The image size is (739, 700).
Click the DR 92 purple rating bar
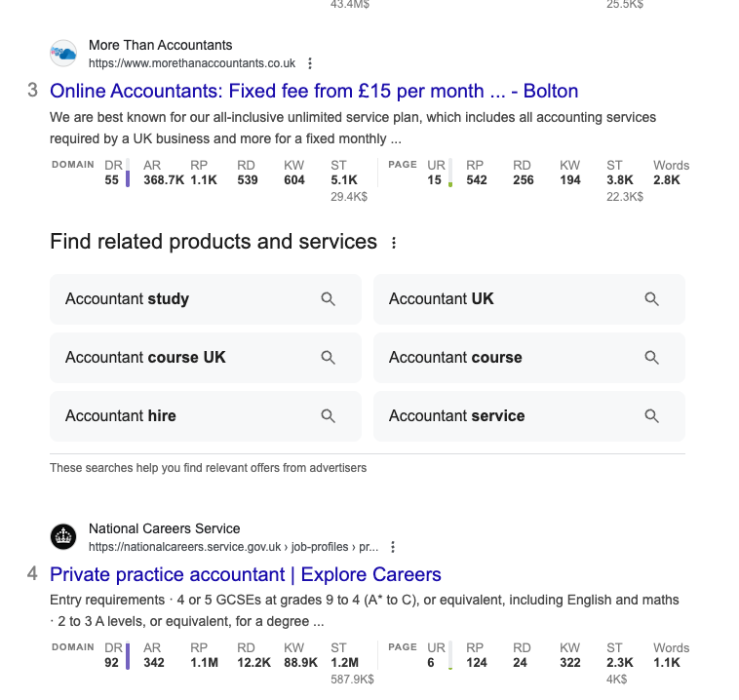click(128, 656)
